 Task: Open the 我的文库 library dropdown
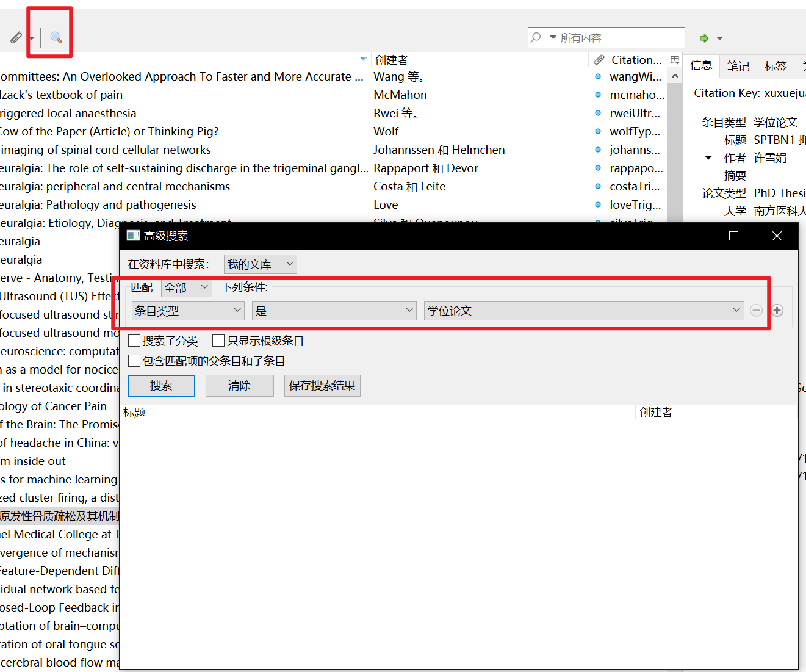[261, 264]
